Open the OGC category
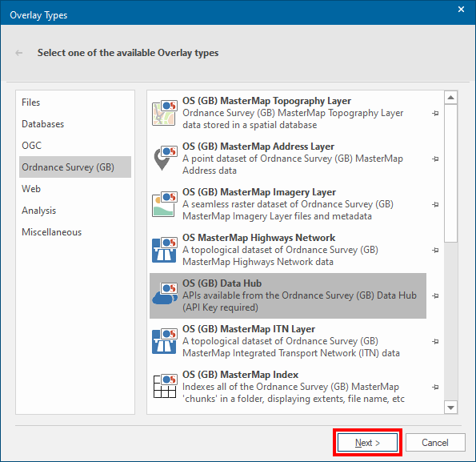The height and width of the screenshot is (462, 476). [x=75, y=146]
